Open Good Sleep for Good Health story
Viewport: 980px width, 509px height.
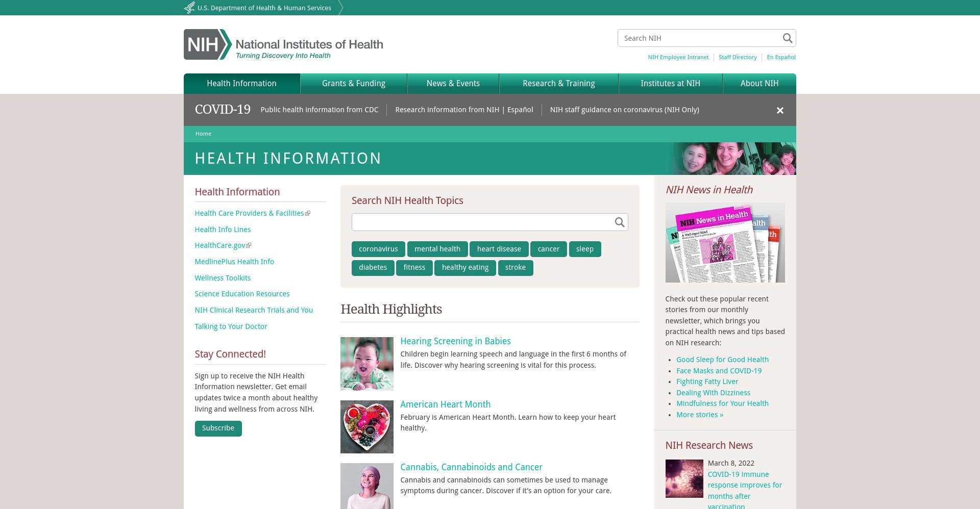(722, 360)
